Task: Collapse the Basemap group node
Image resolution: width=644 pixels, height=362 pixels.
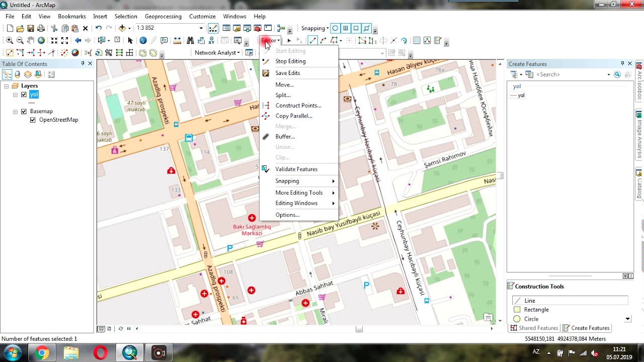Action: pos(15,111)
